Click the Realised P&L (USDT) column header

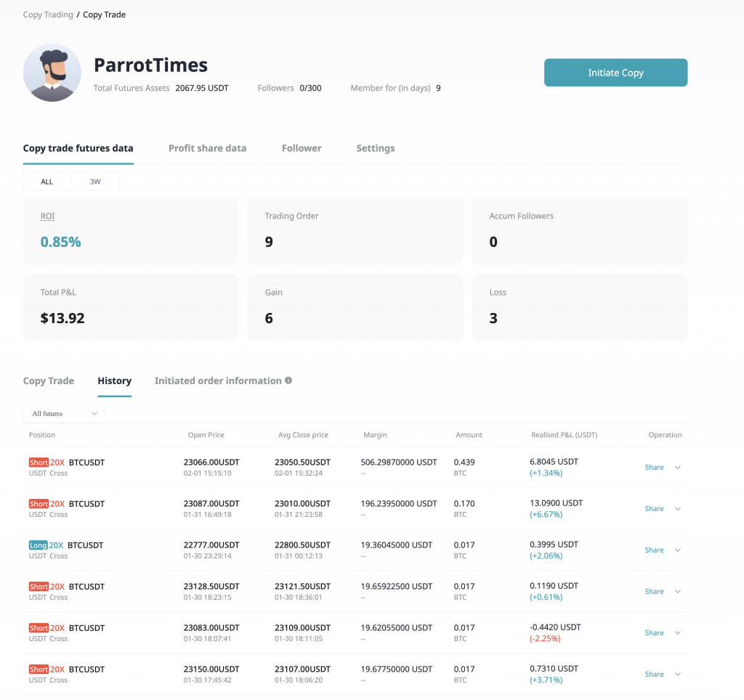point(564,435)
